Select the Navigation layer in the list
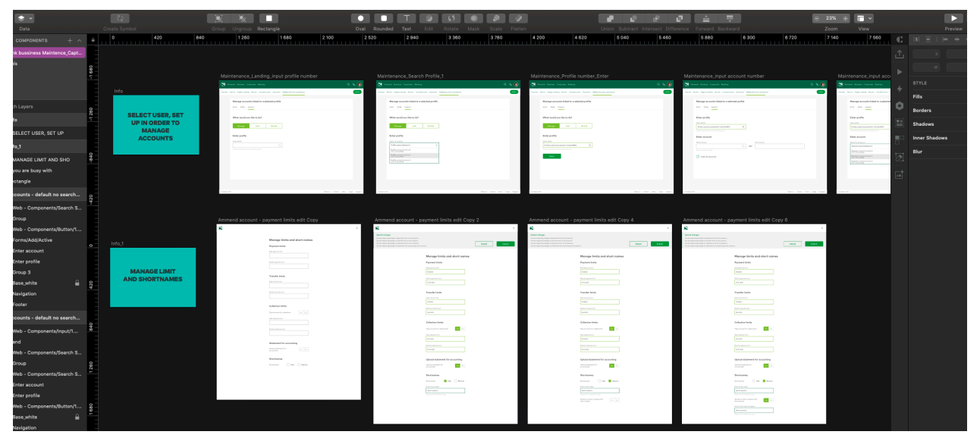 click(x=24, y=294)
